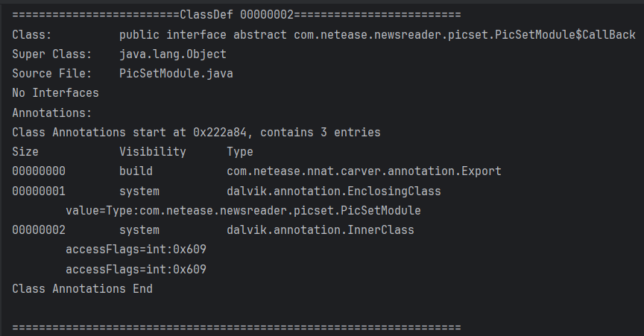Image resolution: width=644 pixels, height=336 pixels.
Task: Click the 'No Interfaces' line
Action: [x=55, y=93]
